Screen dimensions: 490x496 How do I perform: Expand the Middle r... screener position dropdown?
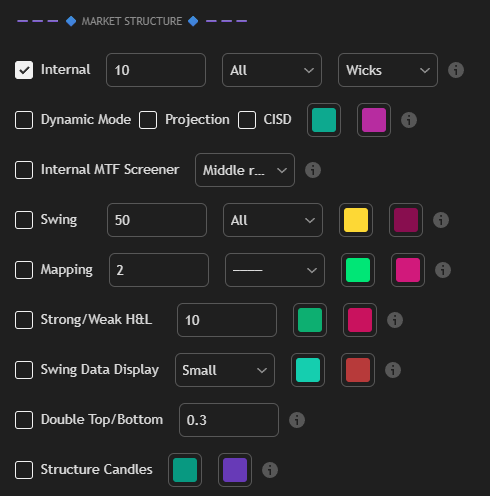coord(245,170)
